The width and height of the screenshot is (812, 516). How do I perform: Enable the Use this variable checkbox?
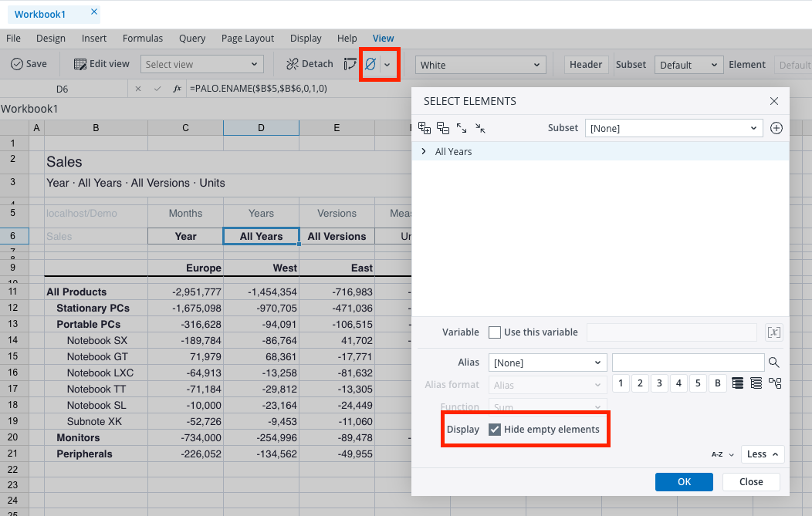point(496,332)
